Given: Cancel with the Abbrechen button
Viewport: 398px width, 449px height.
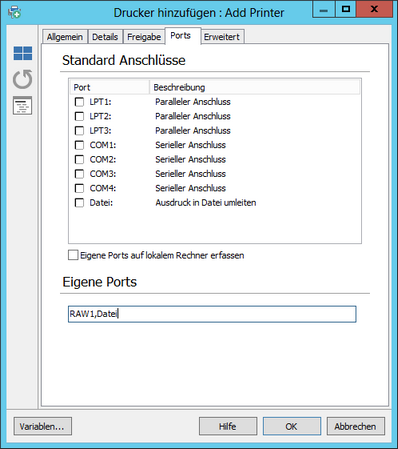Looking at the screenshot, I should point(355,426).
